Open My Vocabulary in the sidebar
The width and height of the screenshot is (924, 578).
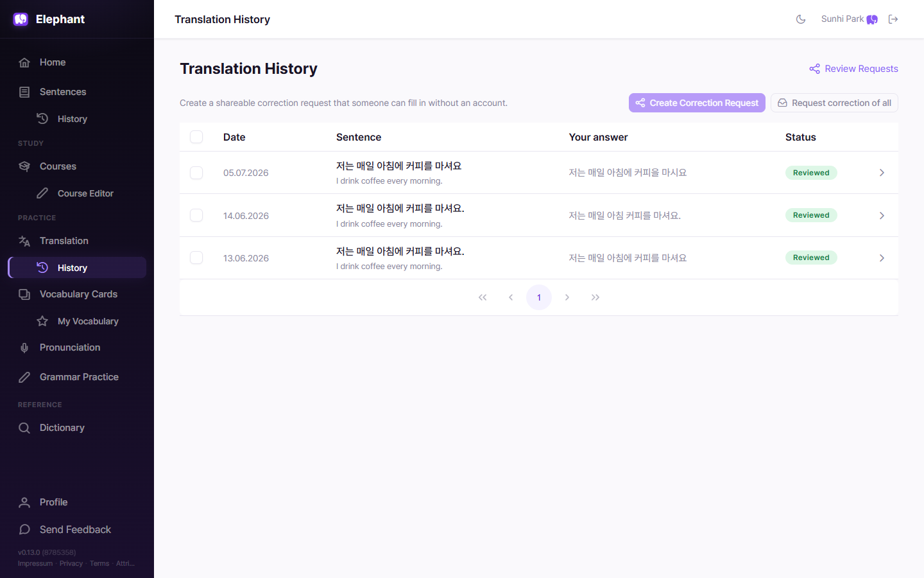[x=77, y=321]
